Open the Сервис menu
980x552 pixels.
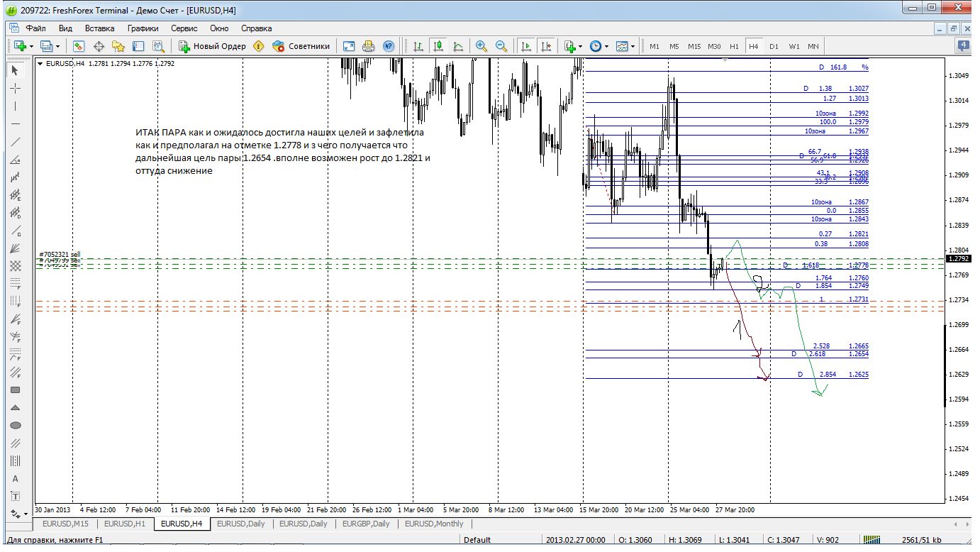click(184, 28)
